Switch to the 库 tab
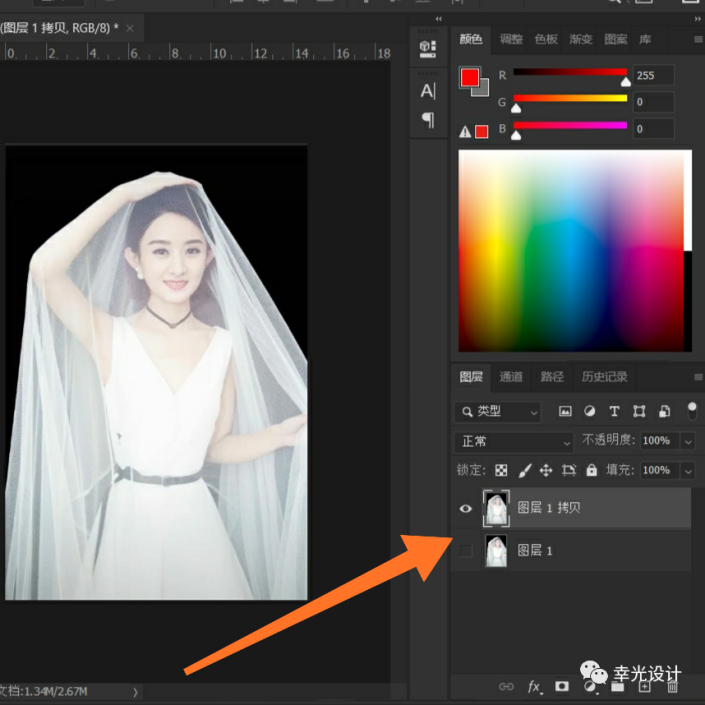This screenshot has height=705, width=705. coord(645,40)
